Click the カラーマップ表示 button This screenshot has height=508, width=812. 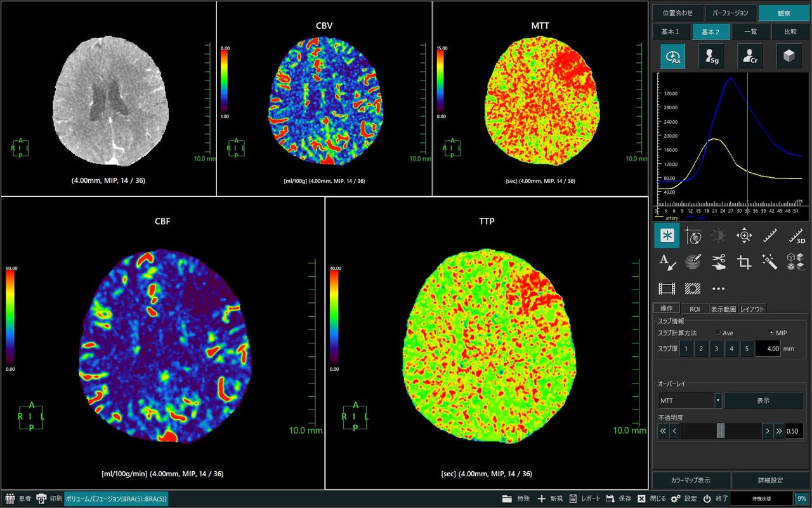tap(691, 480)
